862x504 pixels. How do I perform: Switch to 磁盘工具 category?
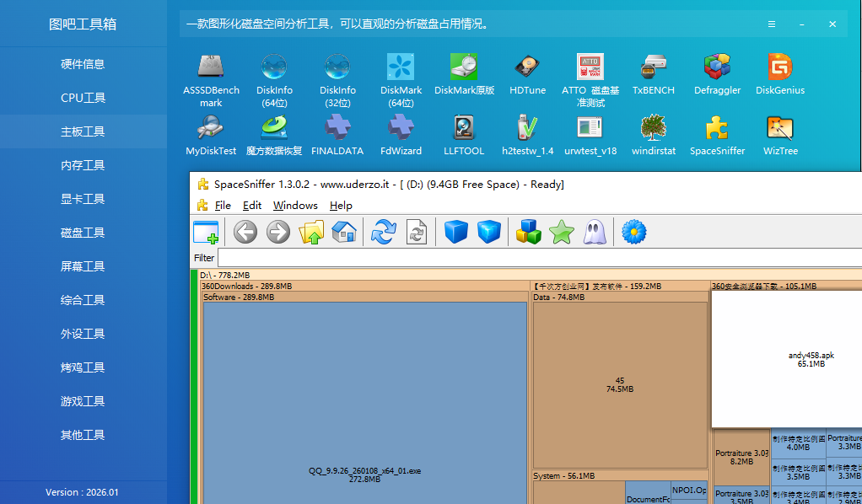(x=83, y=233)
